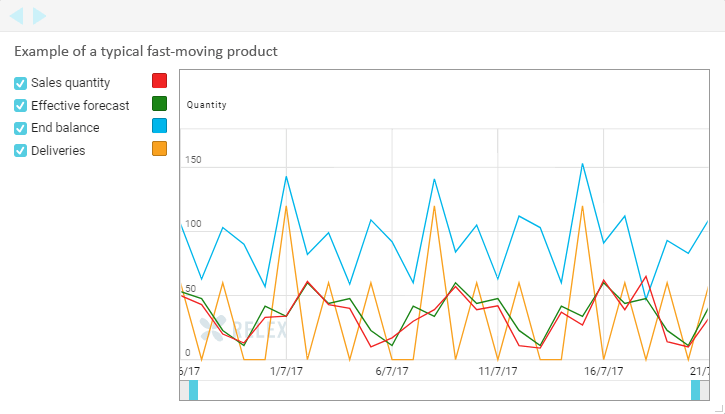This screenshot has height=414, width=725.
Task: Click the '150' y-axis label
Action: pos(193,160)
